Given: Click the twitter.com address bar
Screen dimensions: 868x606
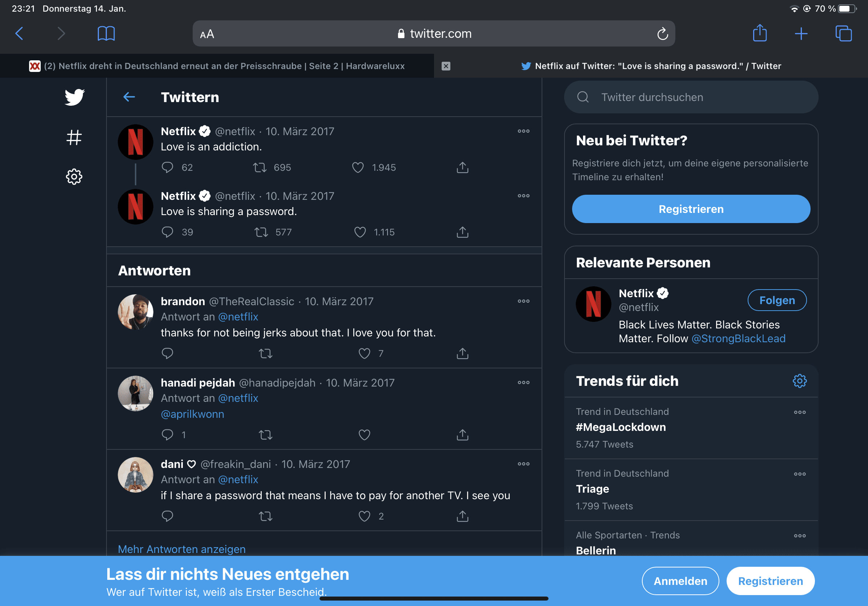Looking at the screenshot, I should pyautogui.click(x=434, y=34).
